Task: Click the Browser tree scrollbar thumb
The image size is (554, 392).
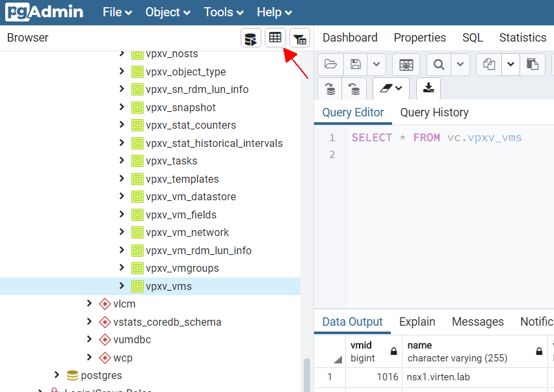Action: [x=307, y=374]
